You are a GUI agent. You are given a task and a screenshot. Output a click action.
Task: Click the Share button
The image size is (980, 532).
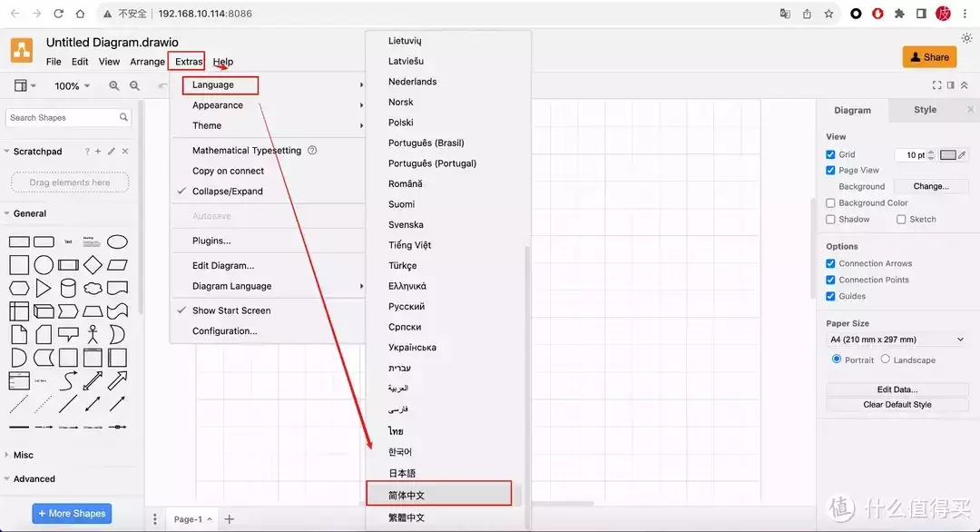[929, 57]
